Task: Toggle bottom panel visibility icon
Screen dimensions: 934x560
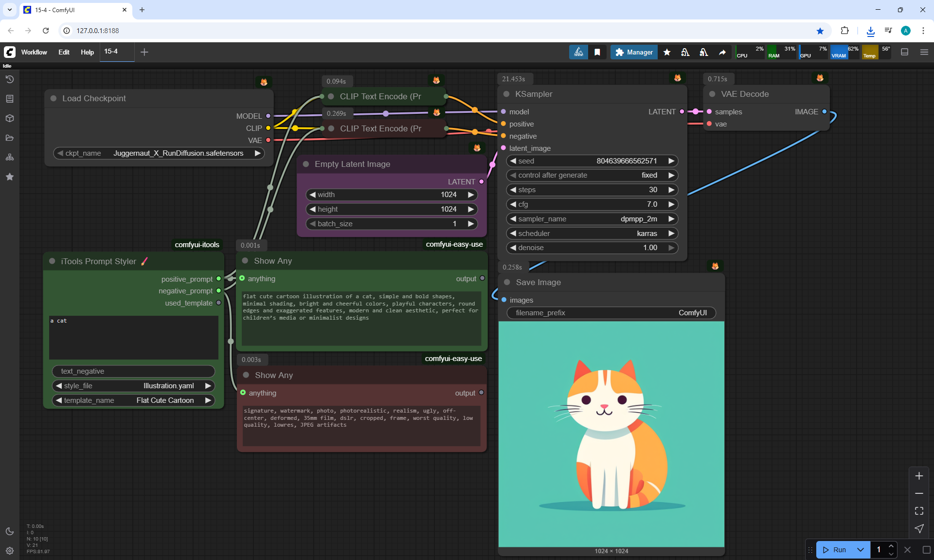Action: [x=905, y=52]
